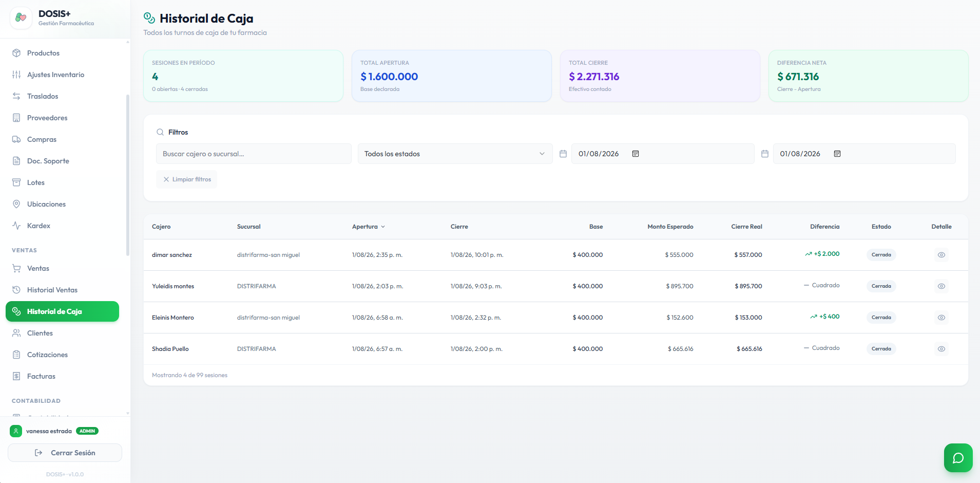Open calendar picker in second date field
The image size is (980, 483).
837,154
